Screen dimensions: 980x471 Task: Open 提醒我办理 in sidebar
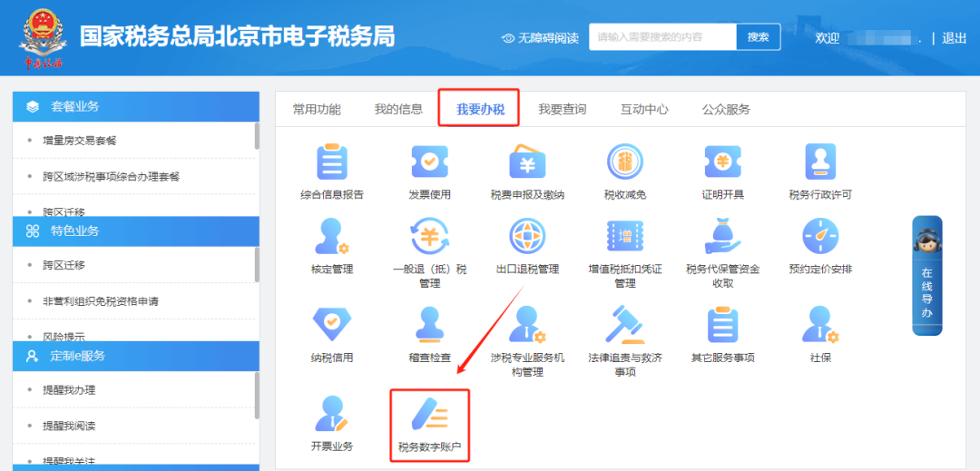point(69,390)
